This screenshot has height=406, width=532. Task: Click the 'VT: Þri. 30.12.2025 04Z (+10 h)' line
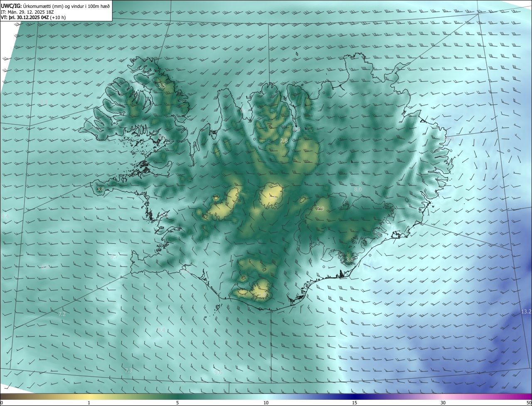(33, 17)
